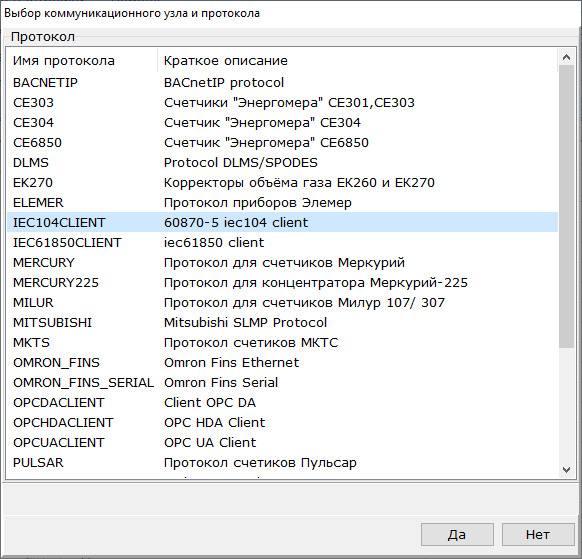Select the BACNETIP protocol row
Viewport: 582px width, 559px height.
[282, 82]
